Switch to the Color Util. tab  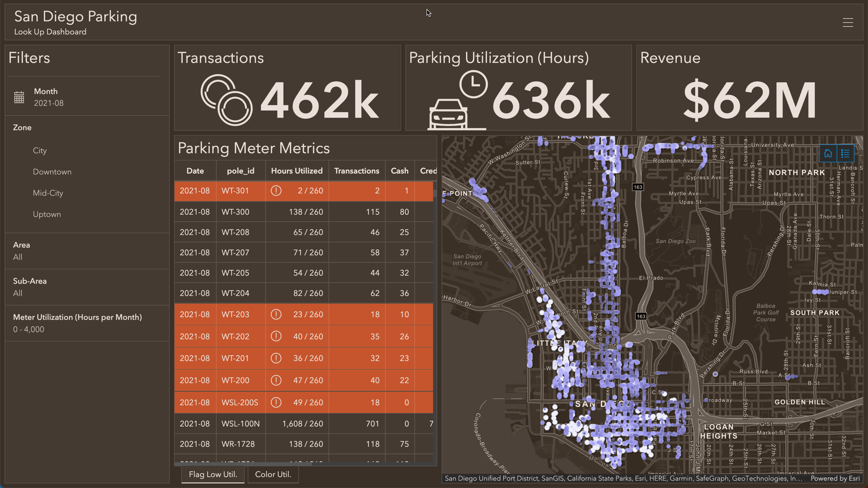(273, 474)
